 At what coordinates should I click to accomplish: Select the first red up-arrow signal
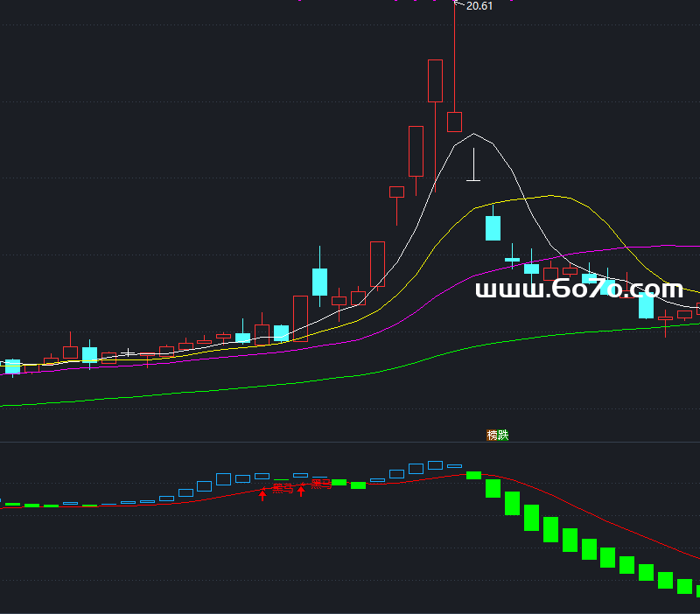(x=262, y=493)
